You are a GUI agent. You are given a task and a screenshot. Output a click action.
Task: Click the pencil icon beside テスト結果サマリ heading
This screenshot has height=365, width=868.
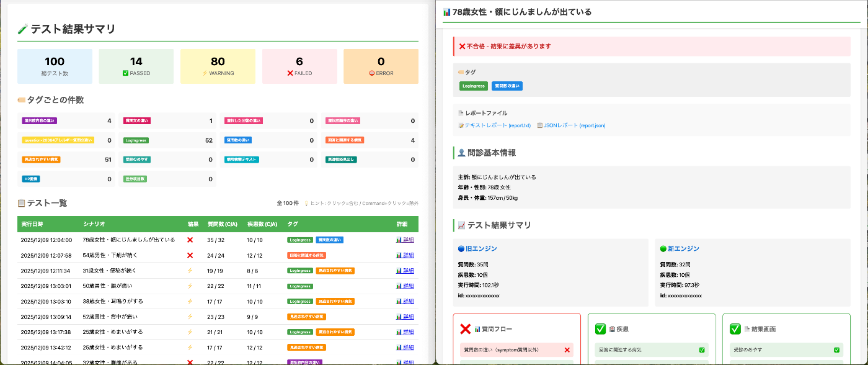click(x=23, y=28)
